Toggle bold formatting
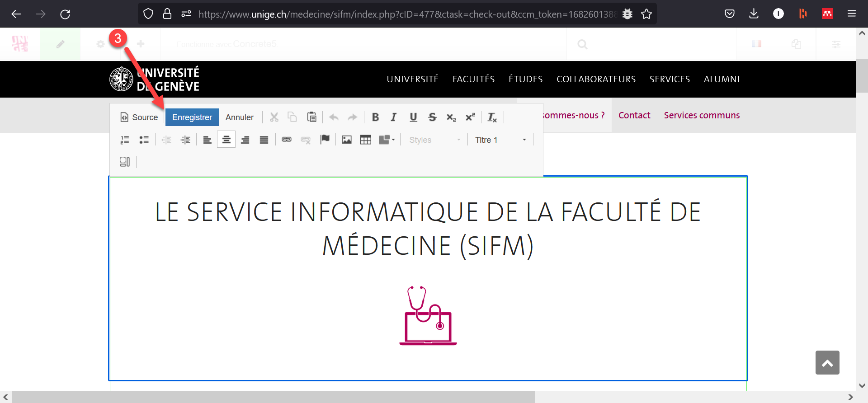Viewport: 868px width, 403px height. (375, 117)
